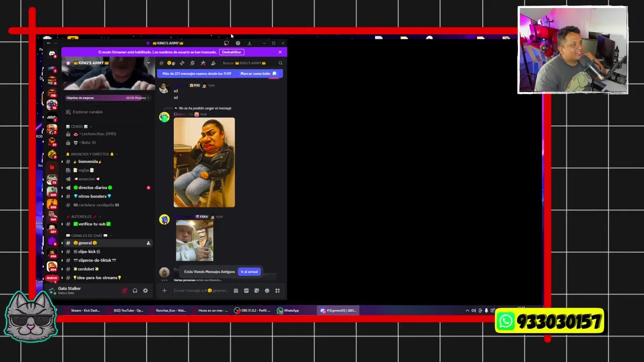Open the Discord inbox icon in title bar
The width and height of the screenshot is (644, 362).
[x=226, y=43]
